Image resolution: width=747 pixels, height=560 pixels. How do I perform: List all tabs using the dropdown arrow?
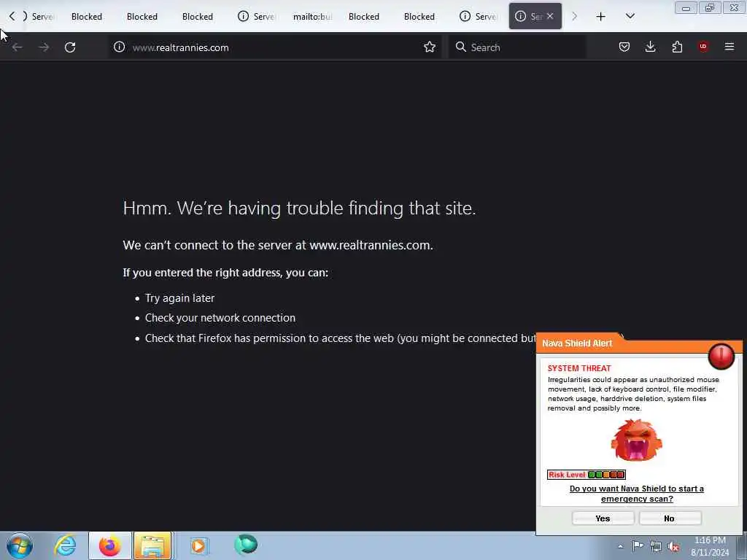point(630,17)
